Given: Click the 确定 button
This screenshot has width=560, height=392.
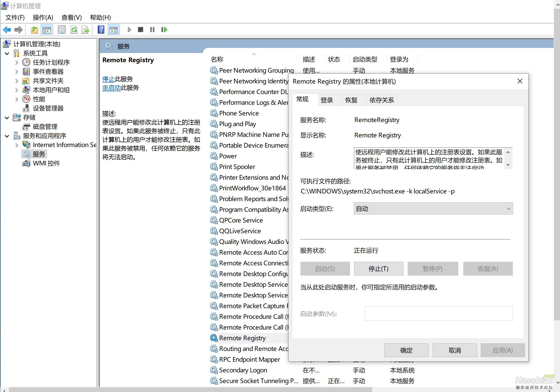Looking at the screenshot, I should (406, 350).
